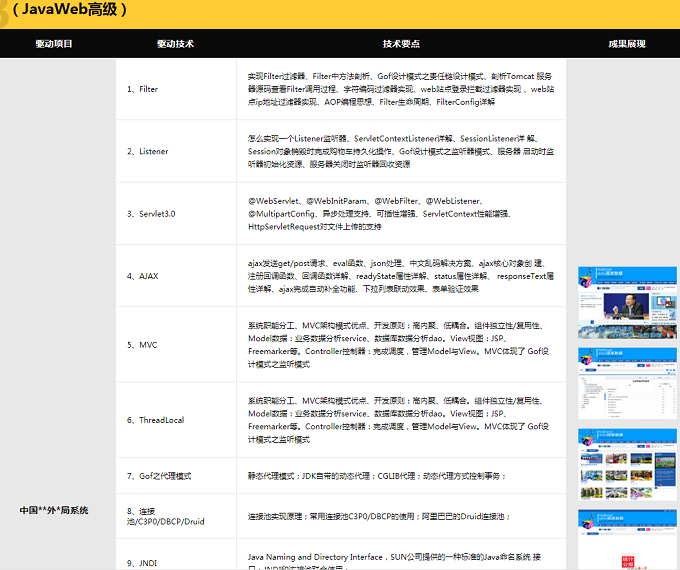The width and height of the screenshot is (680, 570).
Task: Click the 3、Servlet3.0 technology row label
Action: coord(151,213)
